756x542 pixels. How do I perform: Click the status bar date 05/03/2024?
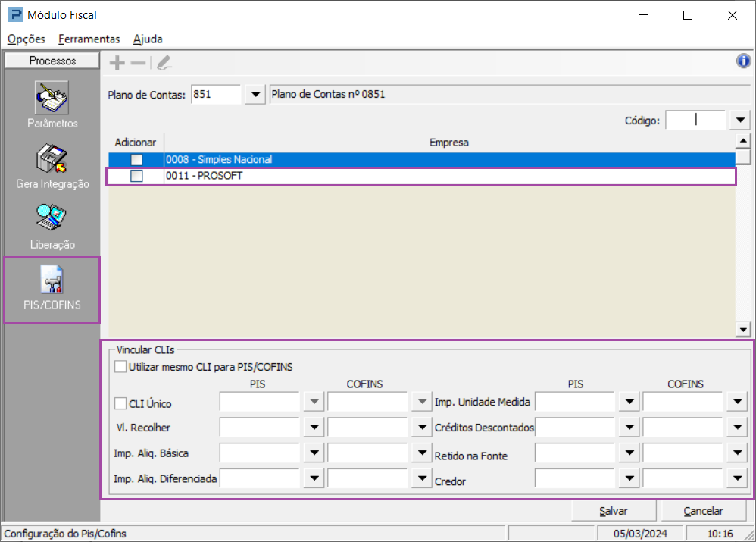point(640,534)
